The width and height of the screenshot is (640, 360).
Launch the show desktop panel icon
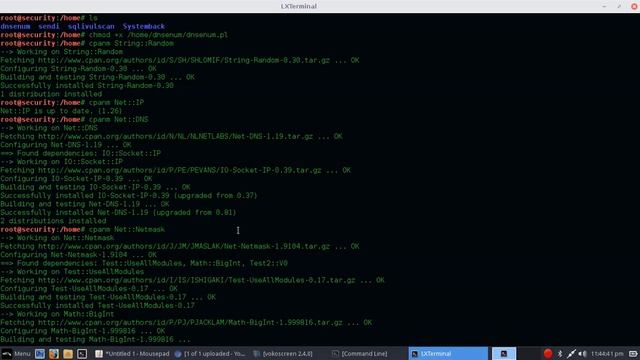tap(40, 353)
